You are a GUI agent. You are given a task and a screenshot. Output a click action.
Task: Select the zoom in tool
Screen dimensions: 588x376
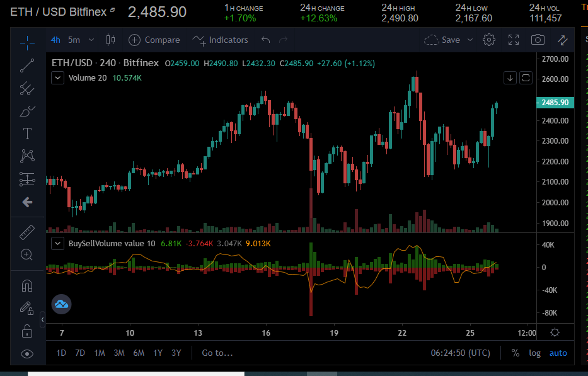(26, 255)
